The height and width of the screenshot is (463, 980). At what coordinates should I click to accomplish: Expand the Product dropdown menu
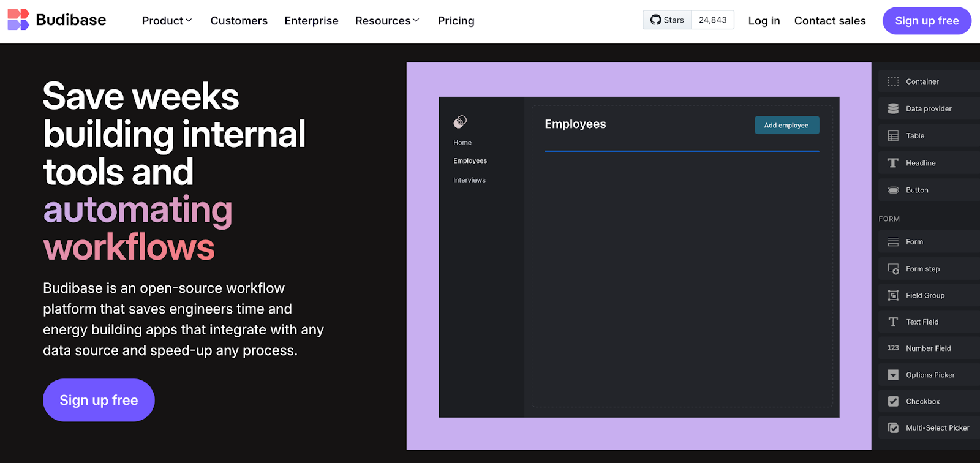pyautogui.click(x=167, y=21)
